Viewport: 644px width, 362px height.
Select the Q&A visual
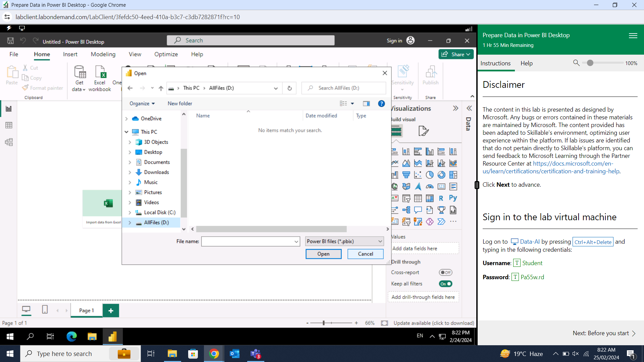[x=418, y=210]
